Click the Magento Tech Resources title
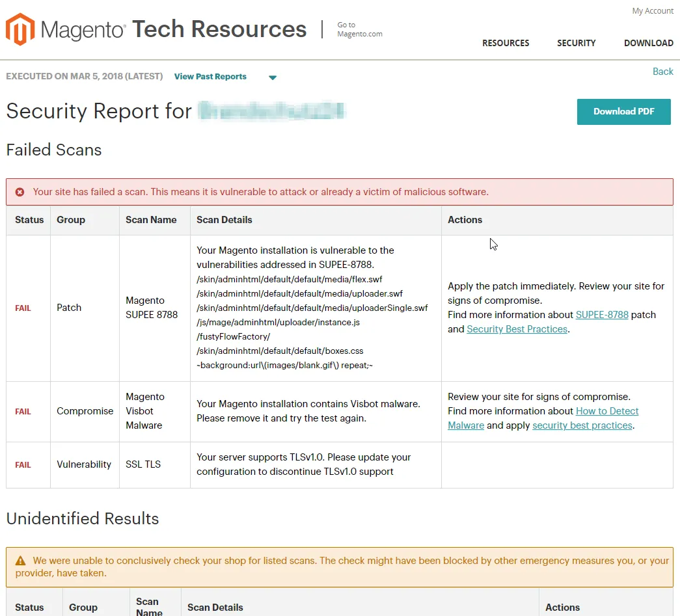680x616 pixels. 219,29
